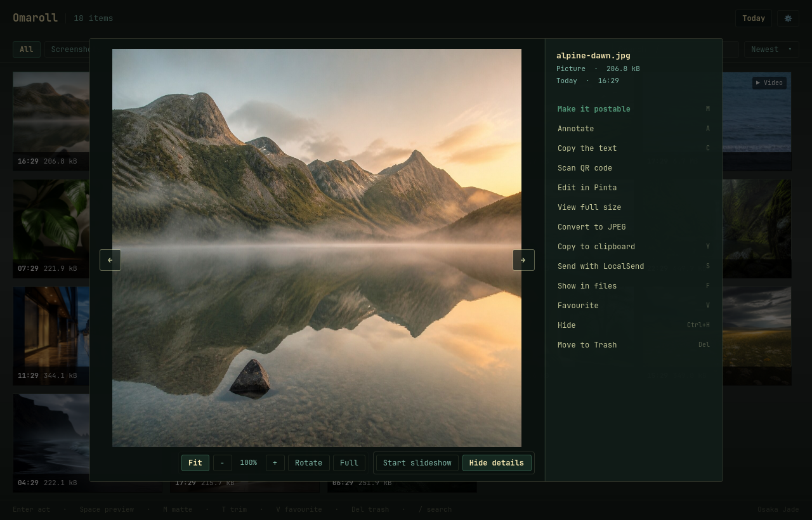Click the "V favourite" hint in footer
Image resolution: width=812 pixels, height=520 pixels.
(x=299, y=509)
